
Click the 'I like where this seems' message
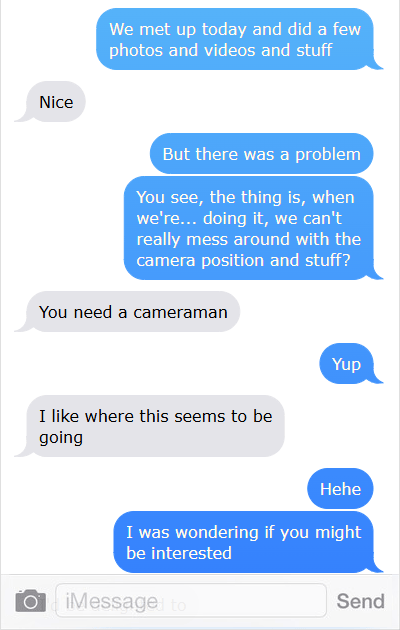(x=155, y=426)
